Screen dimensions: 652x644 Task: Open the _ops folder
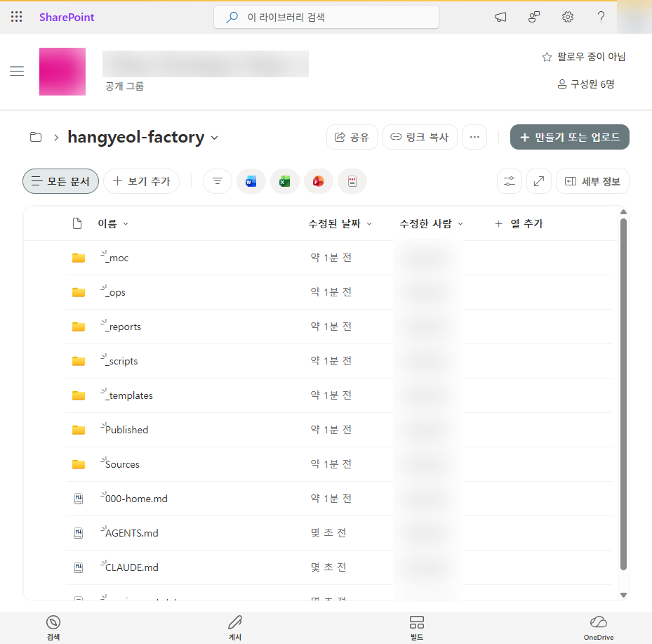117,292
